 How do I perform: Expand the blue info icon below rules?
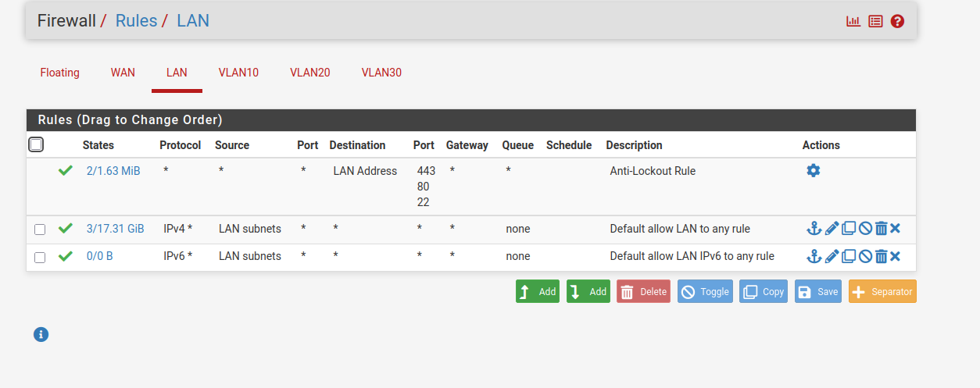tap(41, 334)
